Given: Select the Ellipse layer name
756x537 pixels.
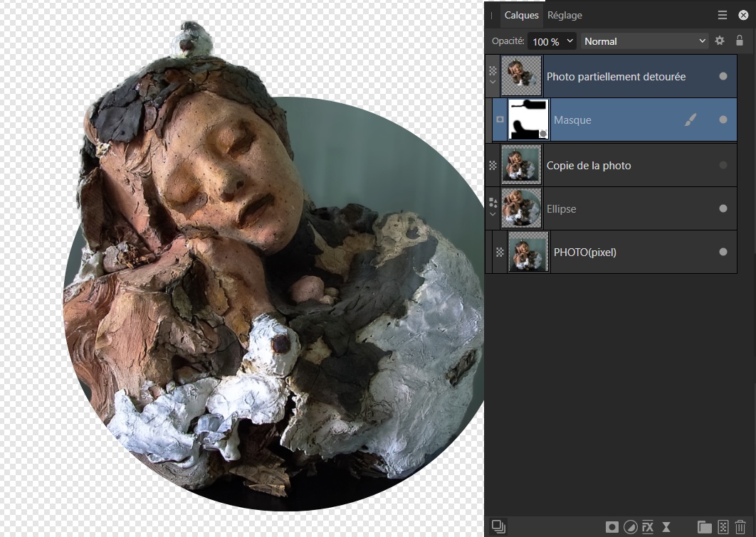Looking at the screenshot, I should pos(561,209).
